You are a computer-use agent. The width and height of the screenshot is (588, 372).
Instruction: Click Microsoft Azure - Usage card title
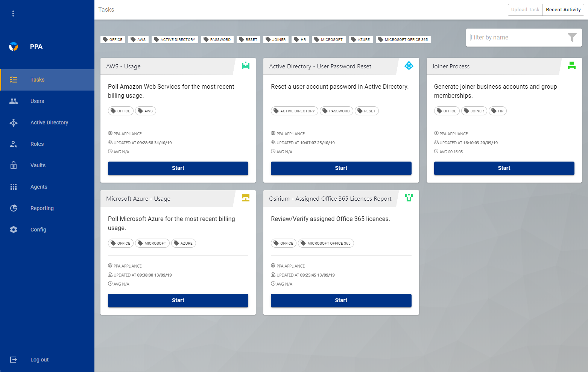tap(138, 199)
